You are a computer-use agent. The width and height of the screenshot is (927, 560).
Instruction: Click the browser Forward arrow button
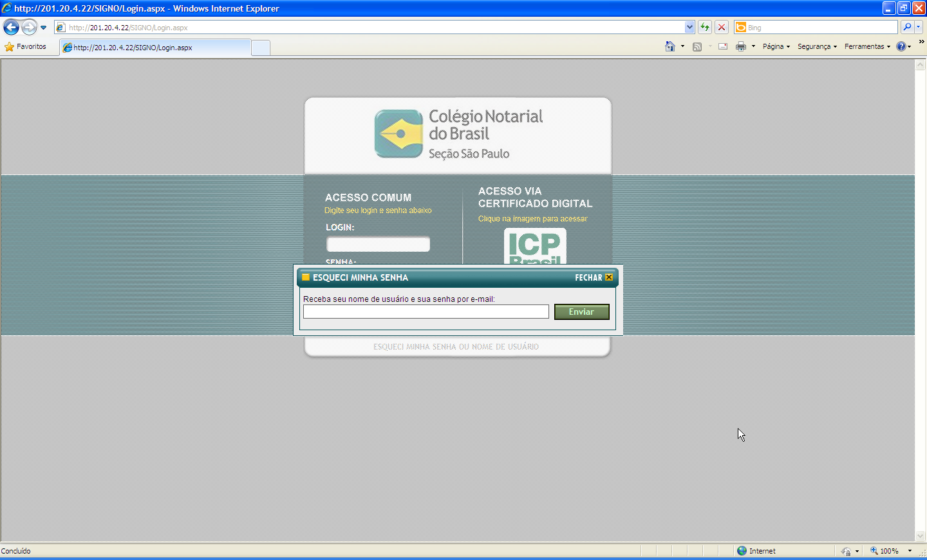29,27
